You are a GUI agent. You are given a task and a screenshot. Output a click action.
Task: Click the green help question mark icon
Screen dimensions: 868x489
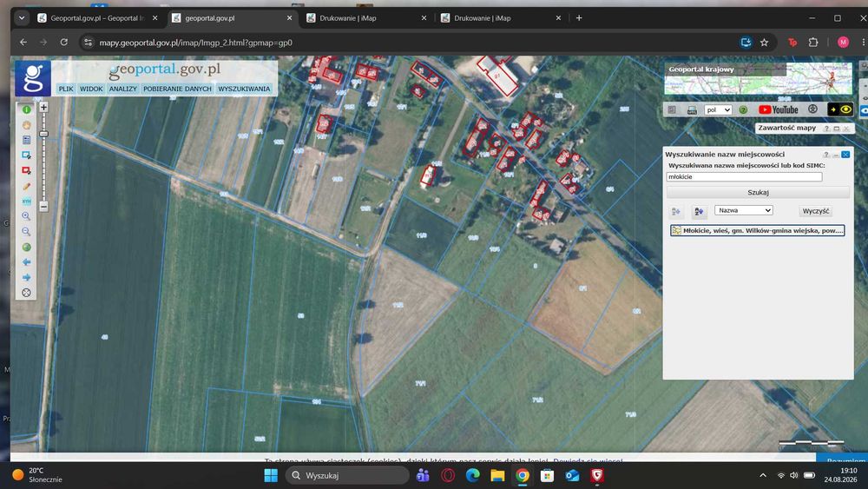click(x=744, y=109)
